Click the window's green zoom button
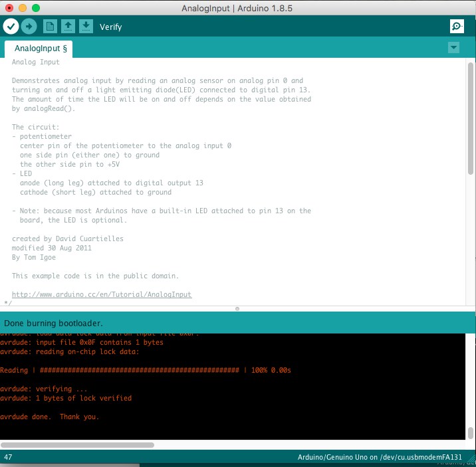The height and width of the screenshot is (467, 476). pyautogui.click(x=36, y=8)
